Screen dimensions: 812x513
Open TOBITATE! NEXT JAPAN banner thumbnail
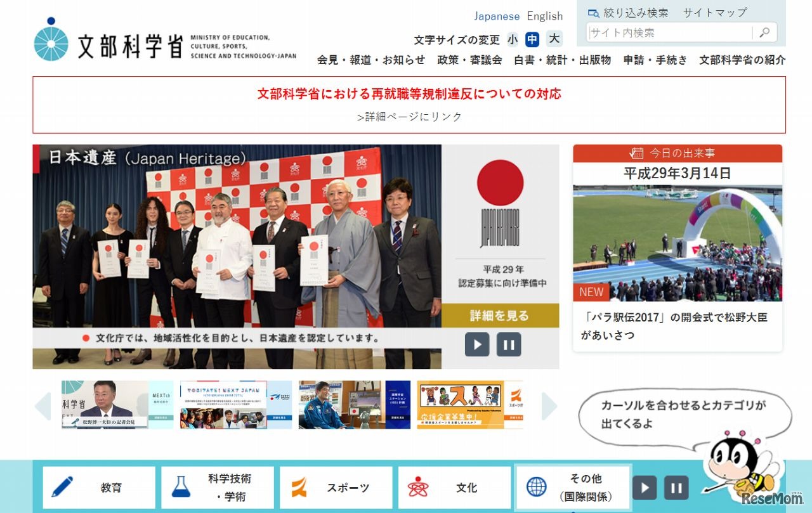coord(236,405)
